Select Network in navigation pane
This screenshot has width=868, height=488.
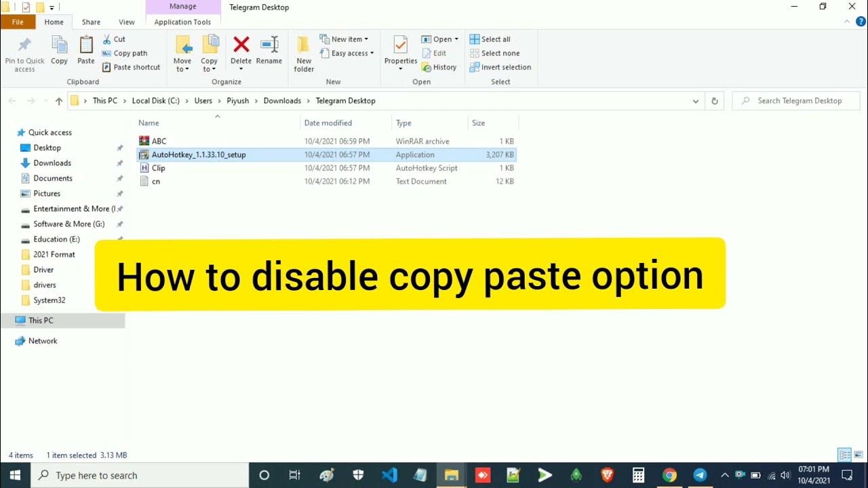coord(43,341)
